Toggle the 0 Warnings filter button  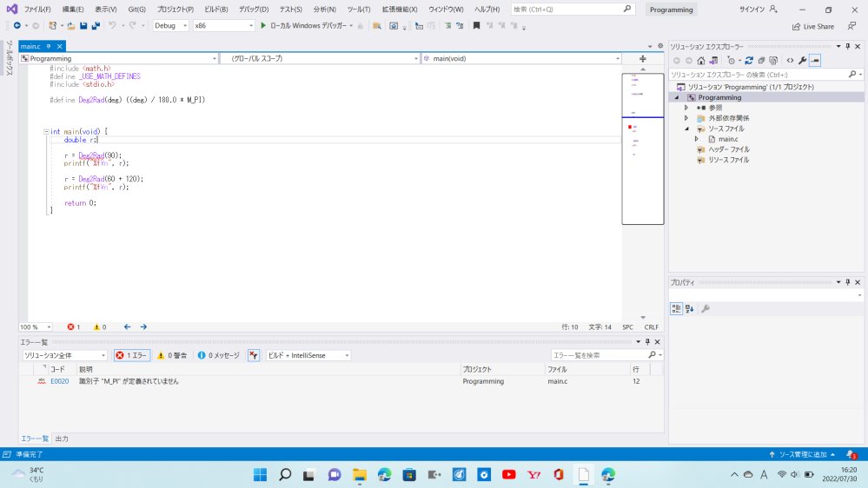click(172, 355)
